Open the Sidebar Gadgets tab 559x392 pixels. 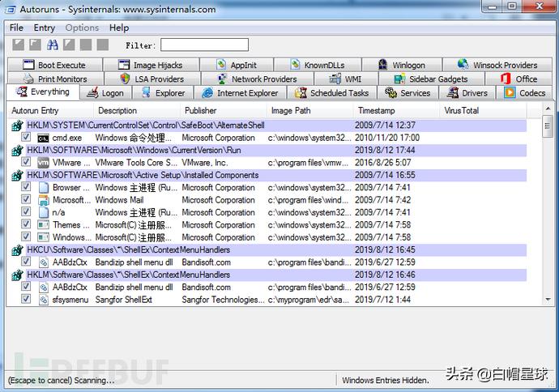431,79
